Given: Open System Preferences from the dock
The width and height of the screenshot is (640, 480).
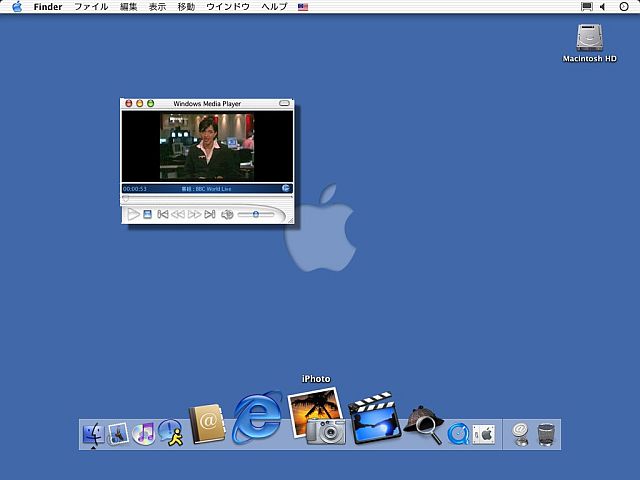Looking at the screenshot, I should (484, 433).
